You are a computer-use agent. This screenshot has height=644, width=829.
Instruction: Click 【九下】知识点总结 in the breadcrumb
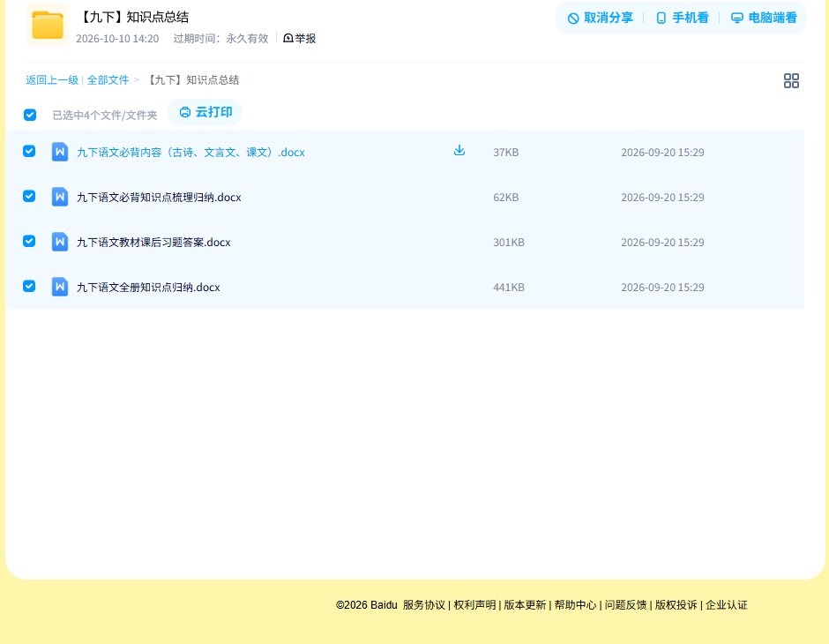[x=192, y=80]
